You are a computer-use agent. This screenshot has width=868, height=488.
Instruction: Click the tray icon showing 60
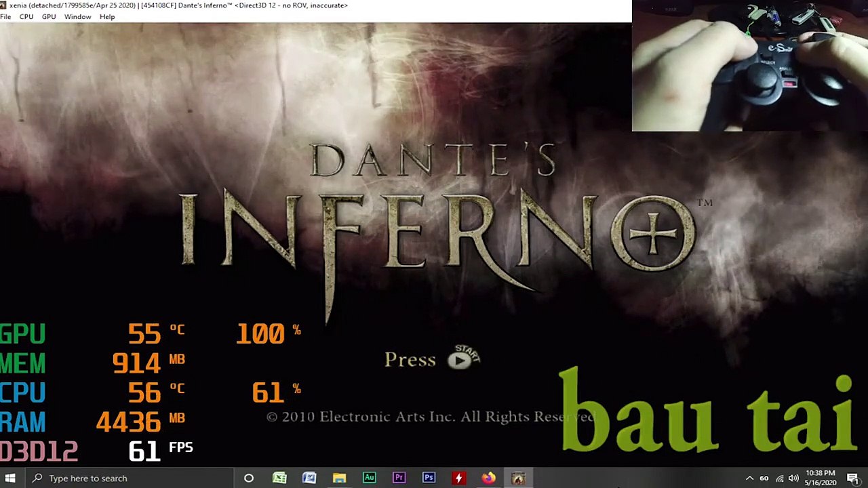click(764, 479)
